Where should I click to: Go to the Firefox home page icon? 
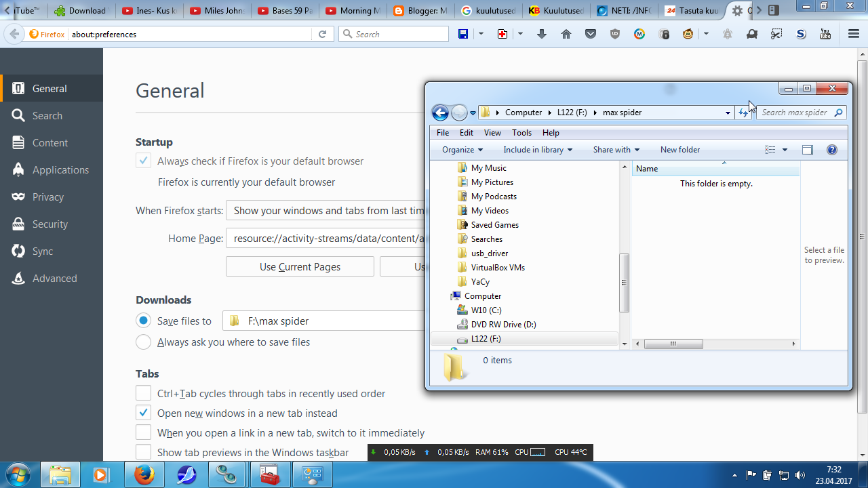pos(566,34)
